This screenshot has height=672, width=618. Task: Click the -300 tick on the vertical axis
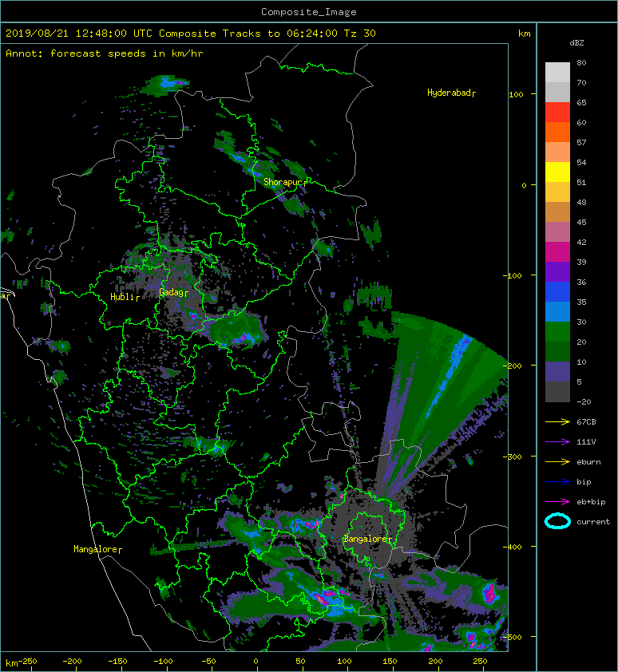click(513, 457)
